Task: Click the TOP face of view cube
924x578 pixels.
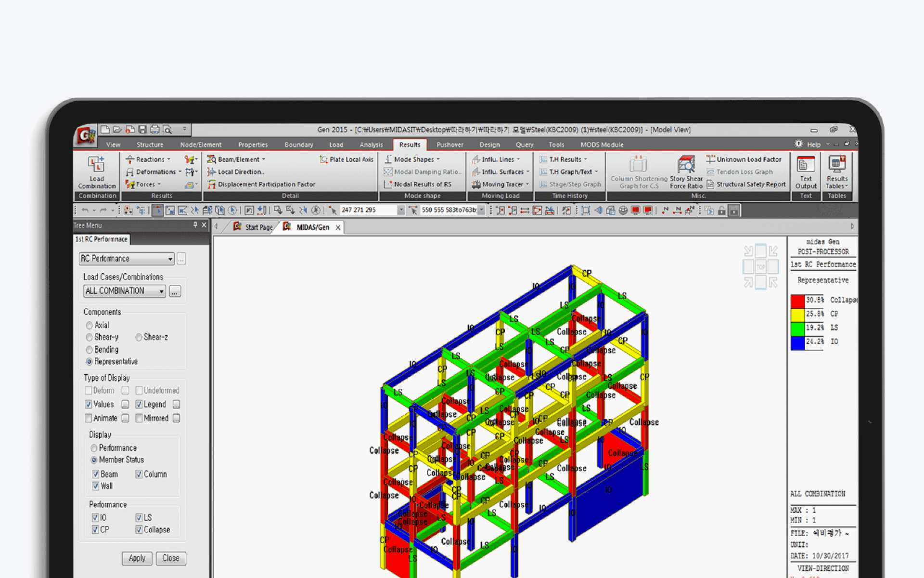Action: (760, 266)
